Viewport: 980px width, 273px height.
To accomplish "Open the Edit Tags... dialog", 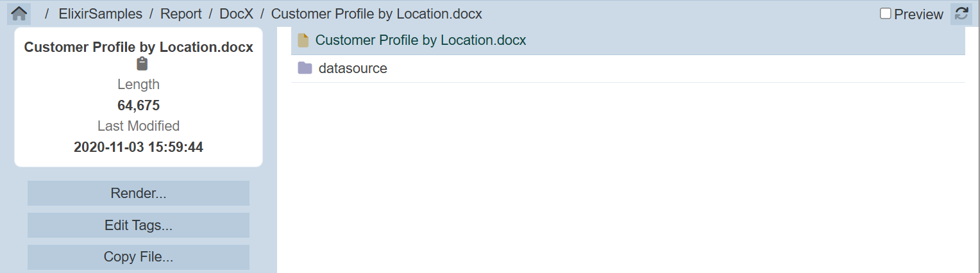I will [x=139, y=226].
